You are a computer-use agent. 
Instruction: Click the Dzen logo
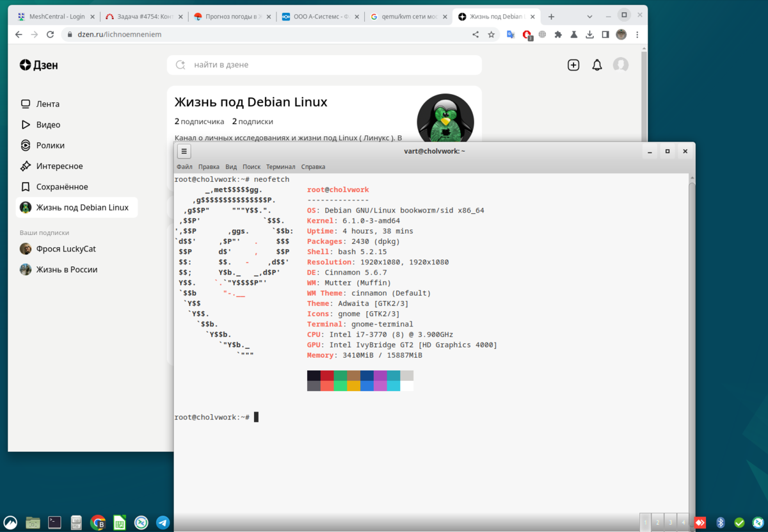38,65
